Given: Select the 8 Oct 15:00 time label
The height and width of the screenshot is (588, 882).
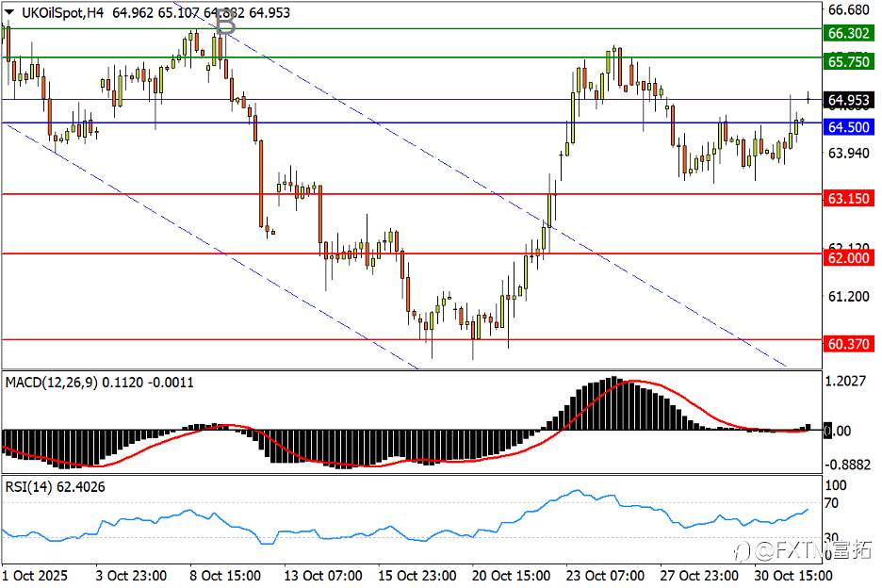Looking at the screenshot, I should (x=225, y=576).
